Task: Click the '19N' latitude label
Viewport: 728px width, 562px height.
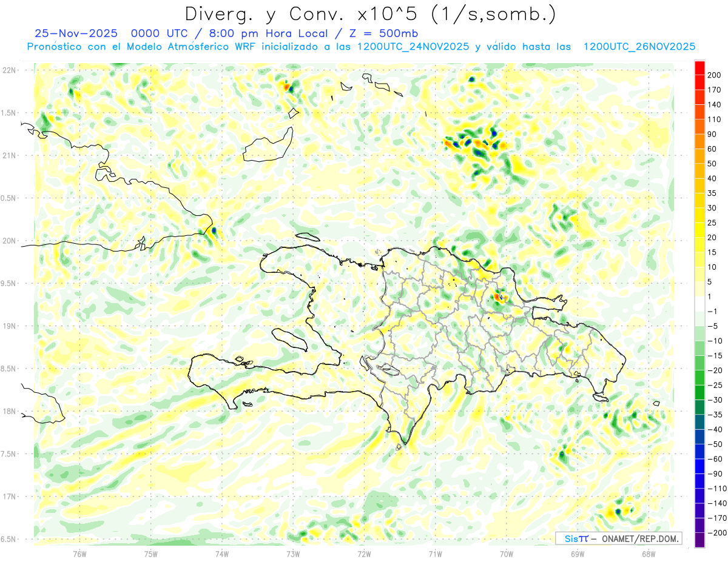Action: tap(9, 326)
